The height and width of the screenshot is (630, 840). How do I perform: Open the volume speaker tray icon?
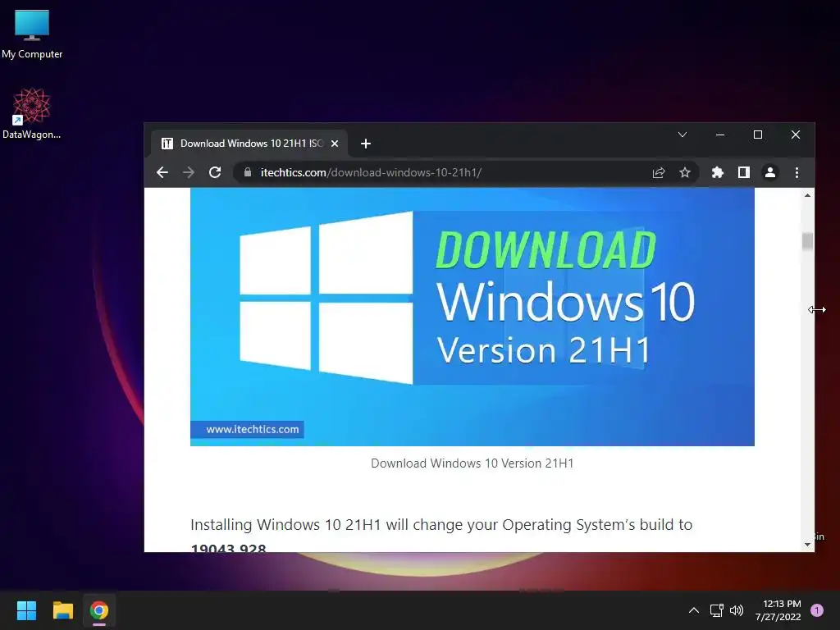pos(737,610)
